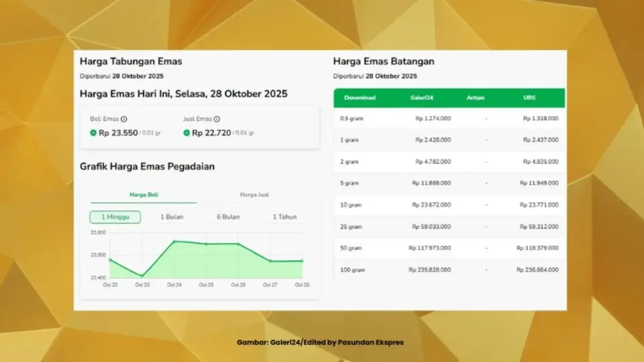Select the 1 Bulan time range
This screenshot has width=644, height=362.
(172, 217)
